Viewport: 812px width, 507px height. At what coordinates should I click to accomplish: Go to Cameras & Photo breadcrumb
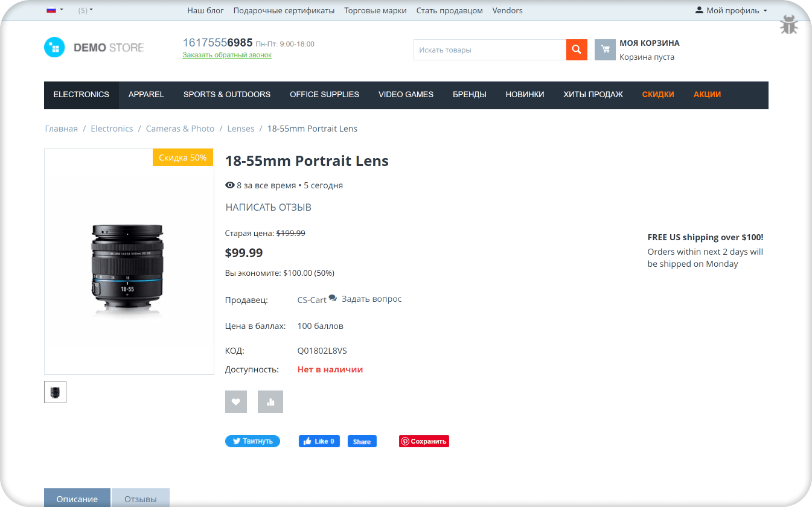pos(180,129)
